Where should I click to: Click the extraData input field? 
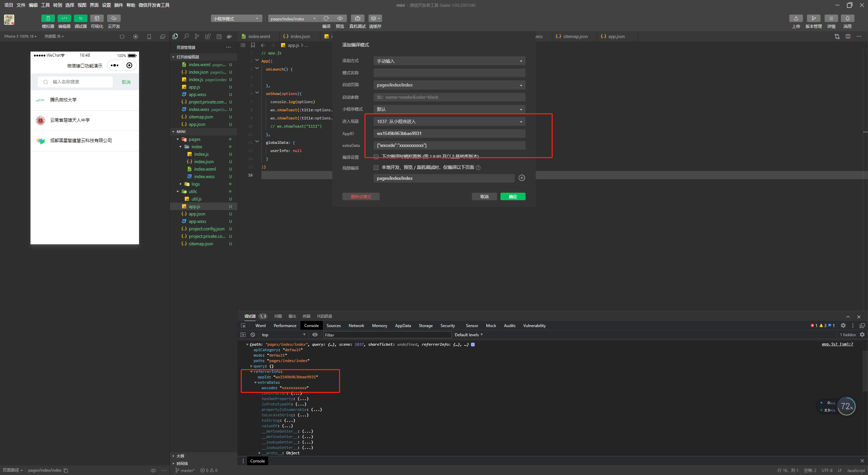[x=449, y=146]
